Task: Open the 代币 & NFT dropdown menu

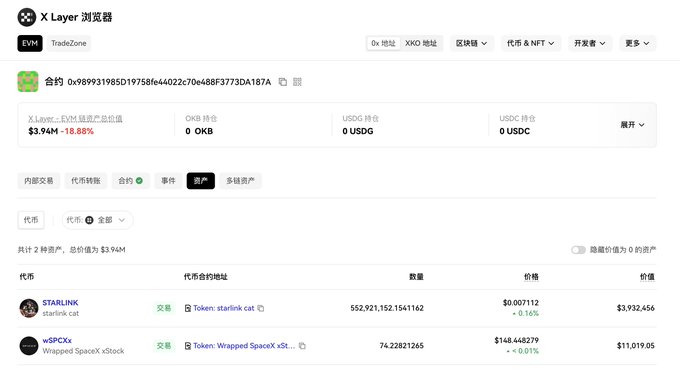Action: point(531,43)
